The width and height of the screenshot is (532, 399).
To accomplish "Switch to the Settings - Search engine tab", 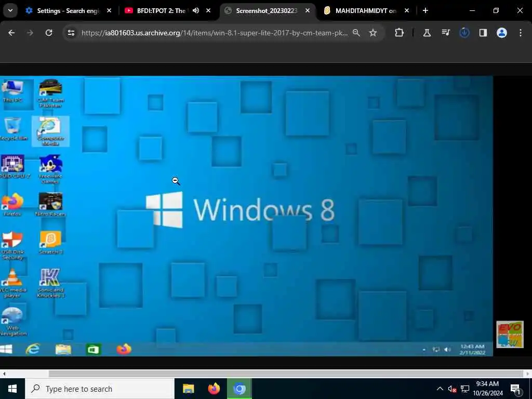I will coord(68,10).
